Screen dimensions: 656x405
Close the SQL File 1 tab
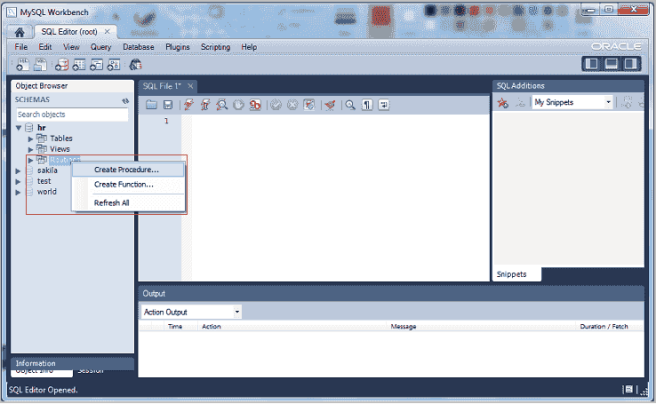click(x=190, y=86)
